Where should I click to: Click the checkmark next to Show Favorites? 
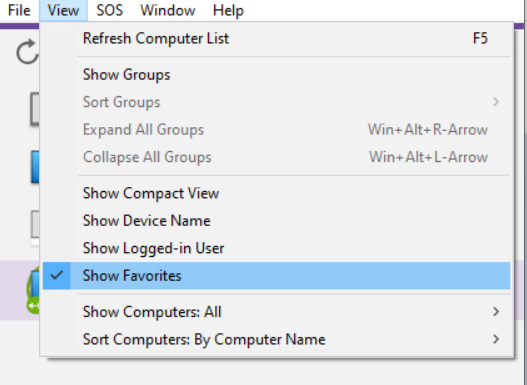click(x=56, y=275)
